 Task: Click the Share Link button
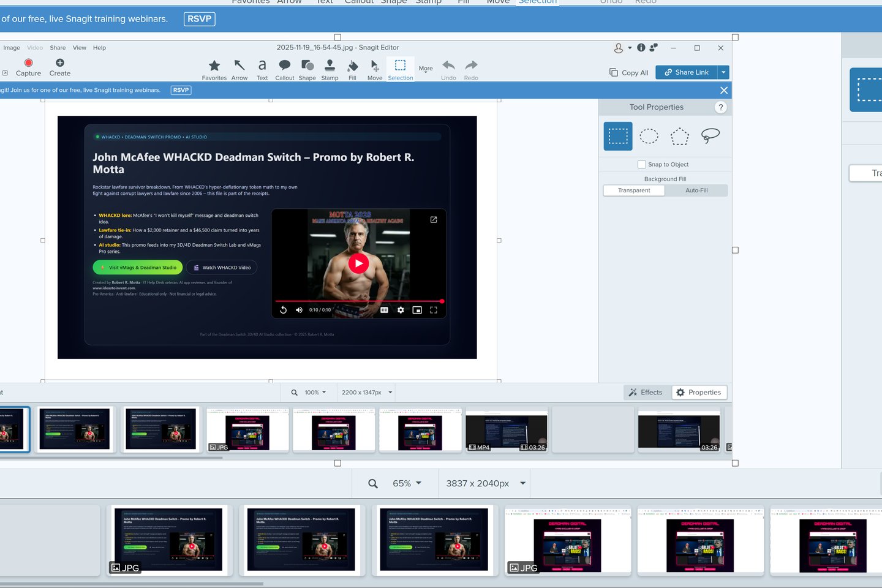point(687,72)
